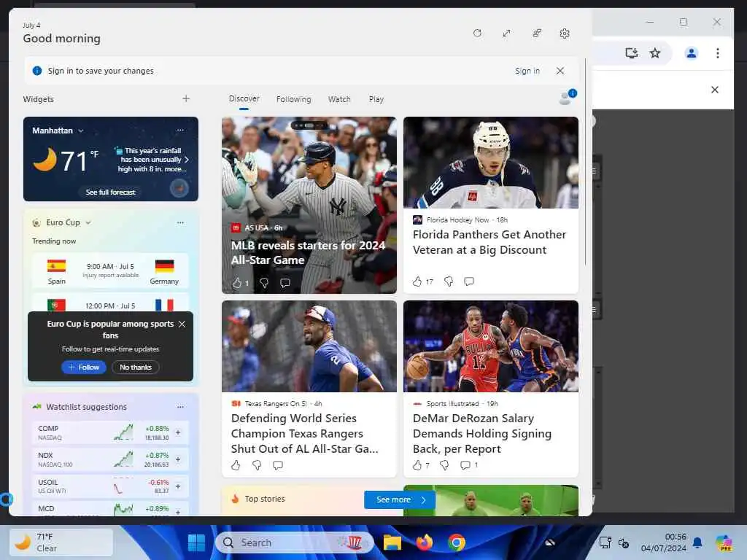Open weather widget more options

click(x=180, y=130)
